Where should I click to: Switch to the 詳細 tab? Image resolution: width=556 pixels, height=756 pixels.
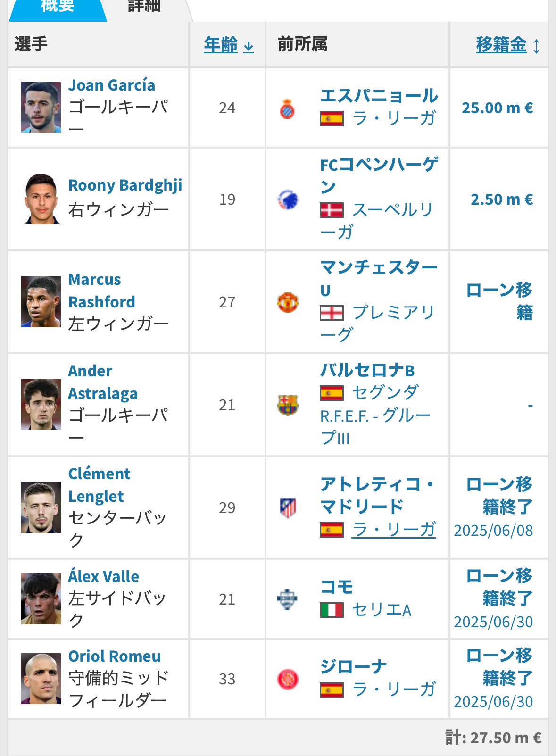tap(144, 7)
